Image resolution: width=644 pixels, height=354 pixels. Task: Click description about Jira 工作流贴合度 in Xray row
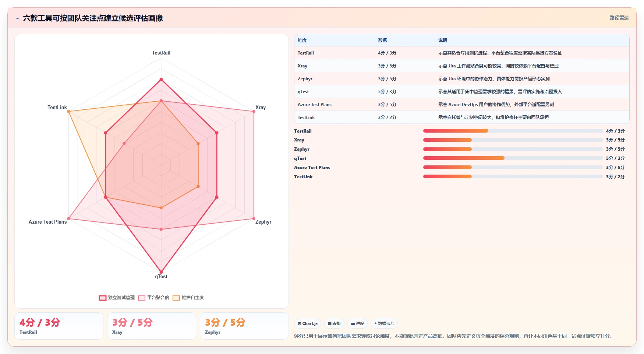pyautogui.click(x=498, y=66)
